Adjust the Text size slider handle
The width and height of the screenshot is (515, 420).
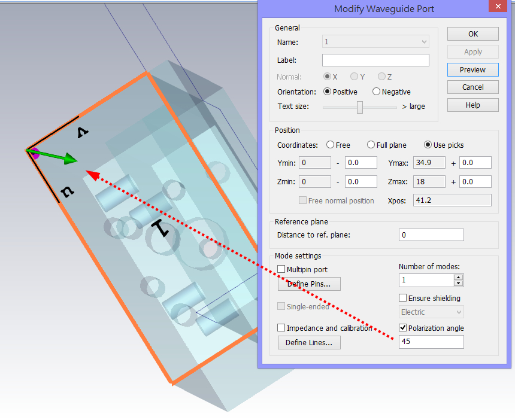360,107
